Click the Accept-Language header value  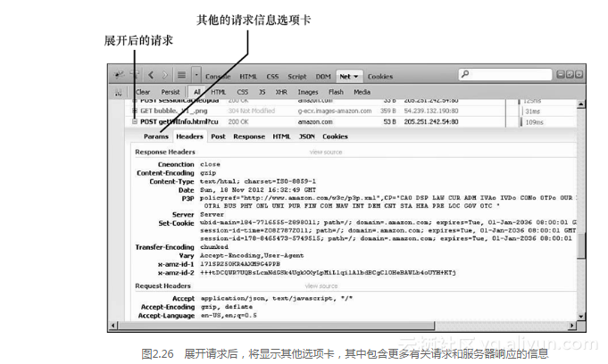click(x=229, y=316)
